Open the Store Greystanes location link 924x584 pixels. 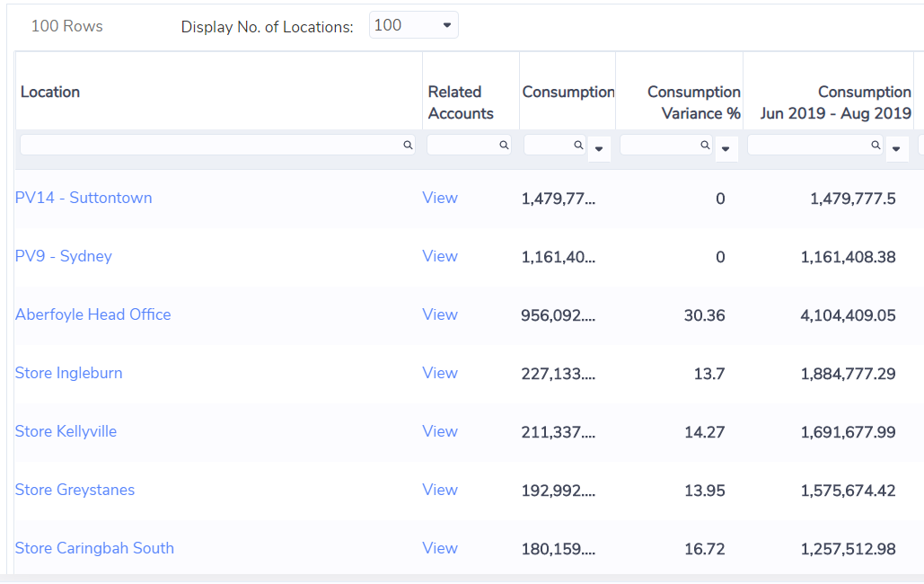point(75,490)
